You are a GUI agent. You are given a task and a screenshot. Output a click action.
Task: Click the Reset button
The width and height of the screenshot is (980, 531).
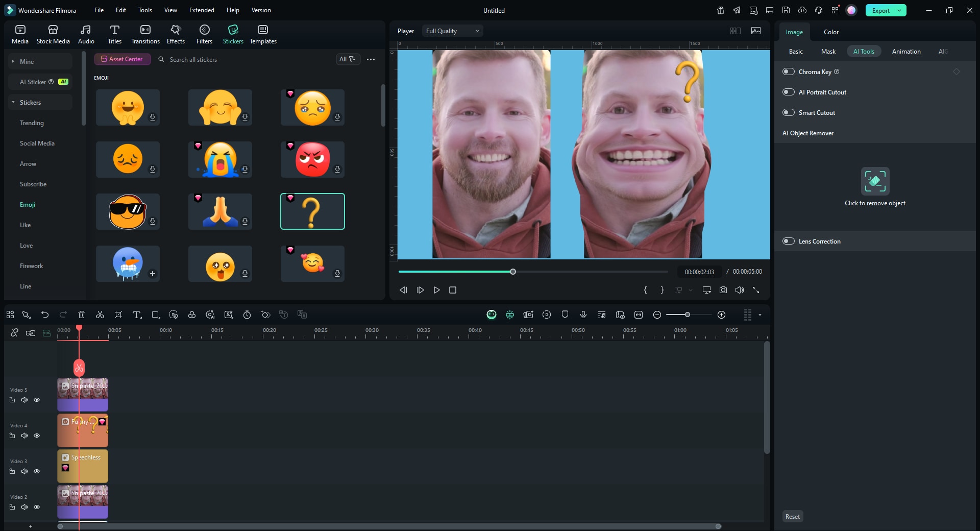click(x=793, y=516)
